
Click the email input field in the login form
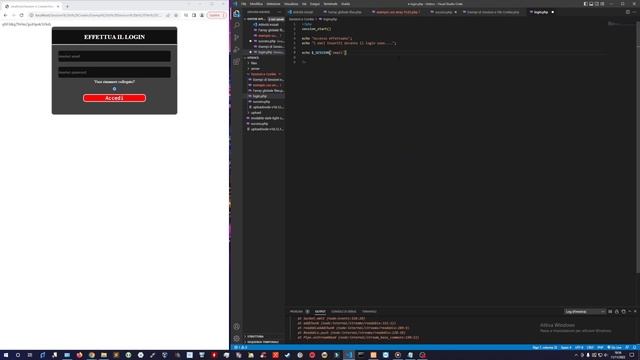(114, 56)
